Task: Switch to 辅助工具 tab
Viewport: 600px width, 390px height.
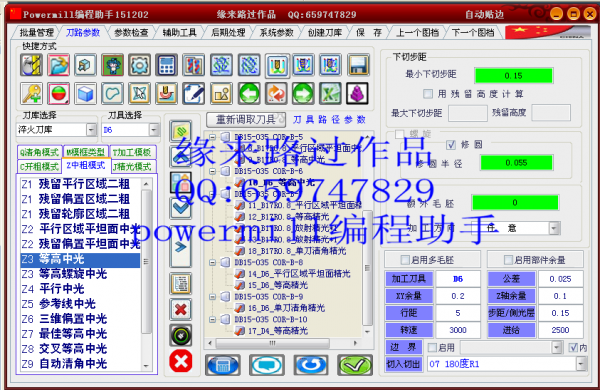Action: [x=179, y=33]
